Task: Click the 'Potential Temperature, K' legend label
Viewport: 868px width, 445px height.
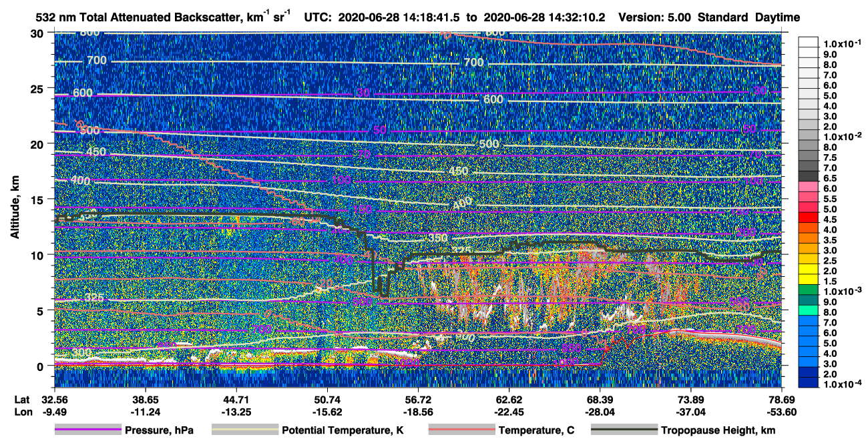Action: 343,431
